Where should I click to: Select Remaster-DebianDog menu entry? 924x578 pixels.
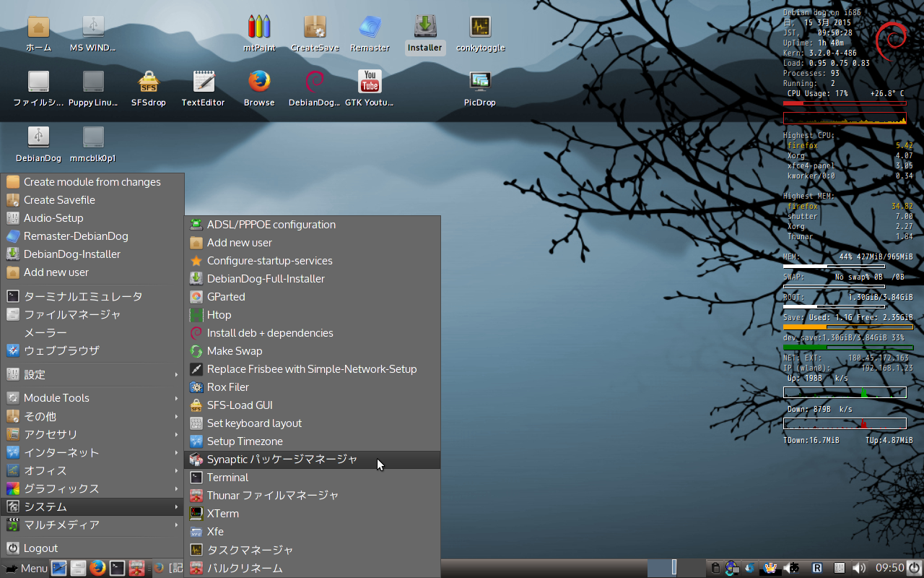(x=92, y=236)
